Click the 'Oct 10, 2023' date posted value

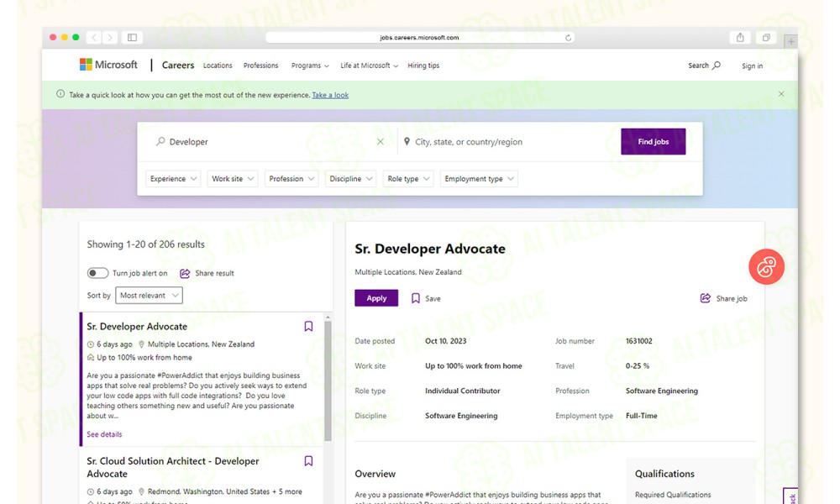[446, 341]
